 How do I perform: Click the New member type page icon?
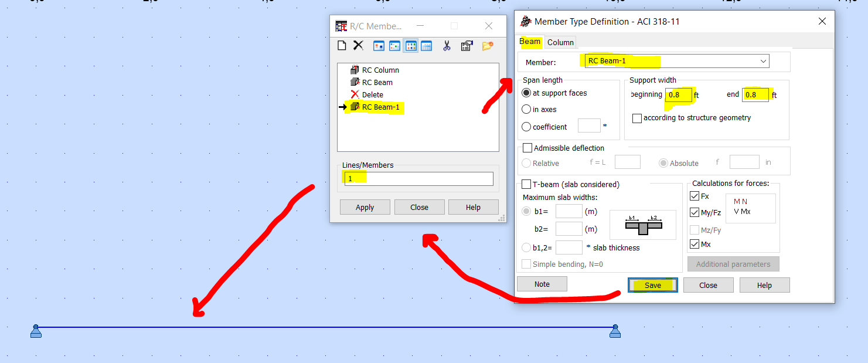click(342, 45)
